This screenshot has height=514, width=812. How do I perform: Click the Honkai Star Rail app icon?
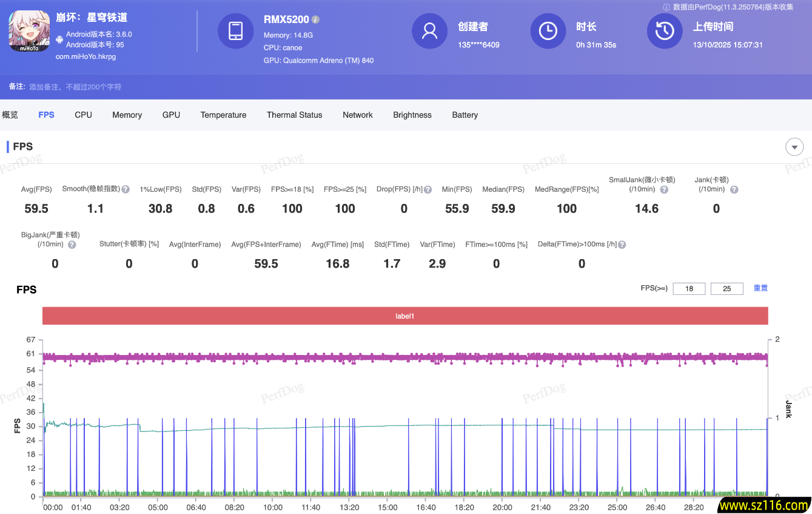(29, 31)
